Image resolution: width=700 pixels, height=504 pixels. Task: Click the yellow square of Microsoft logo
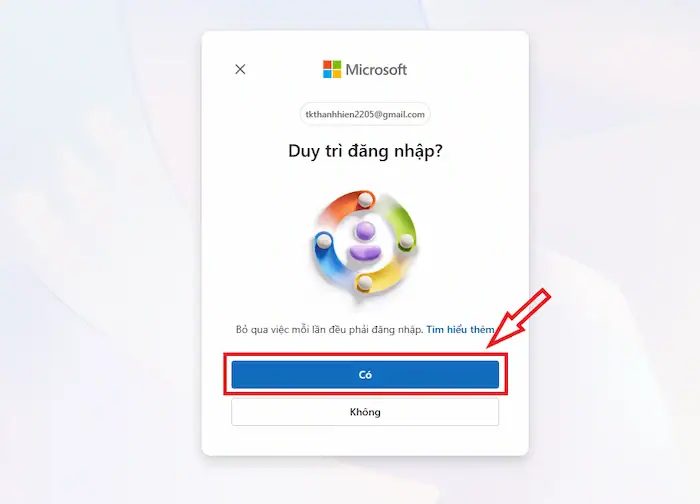coord(337,74)
